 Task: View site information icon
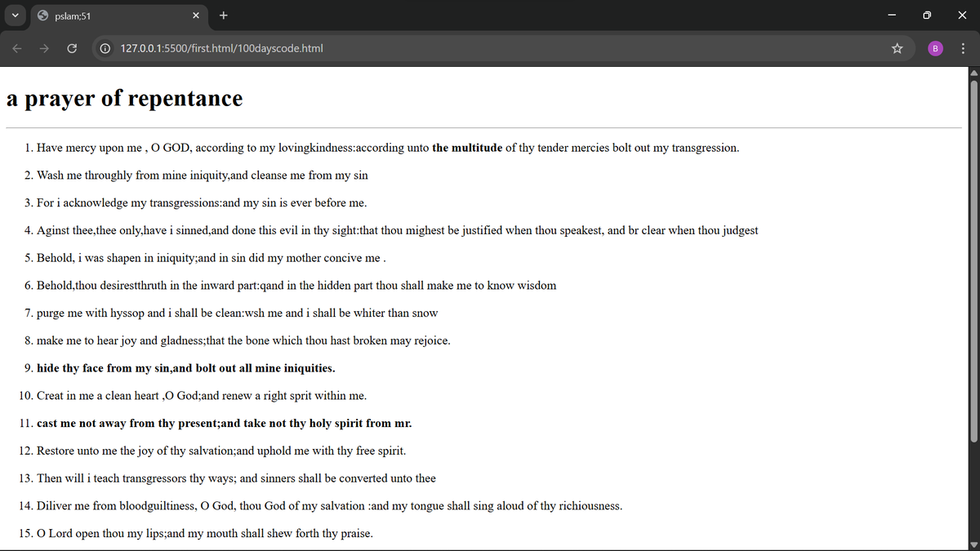click(x=105, y=48)
